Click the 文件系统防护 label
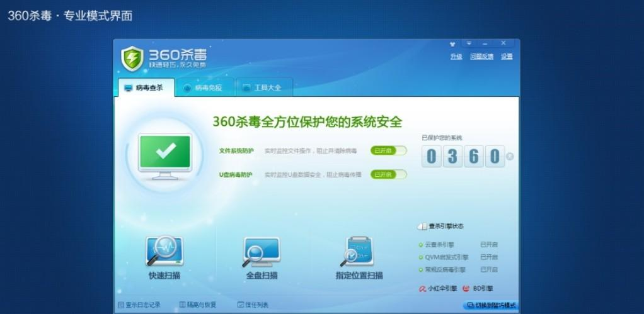 (236, 151)
